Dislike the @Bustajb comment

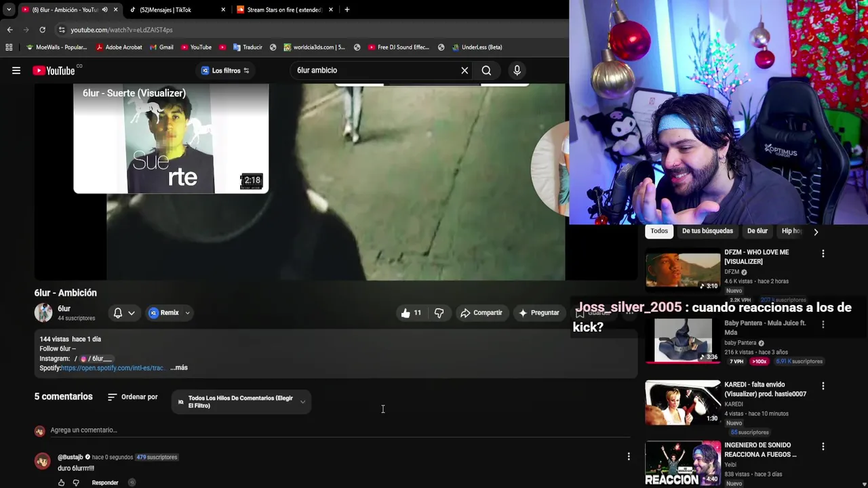click(x=76, y=483)
